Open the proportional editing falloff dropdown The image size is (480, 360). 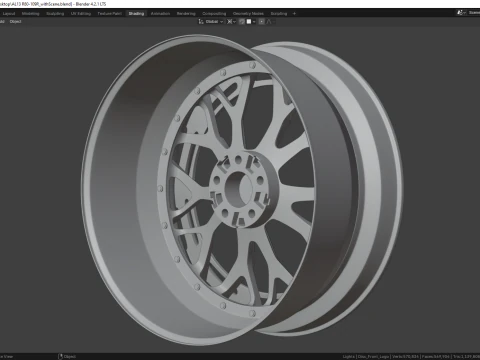tap(271, 22)
